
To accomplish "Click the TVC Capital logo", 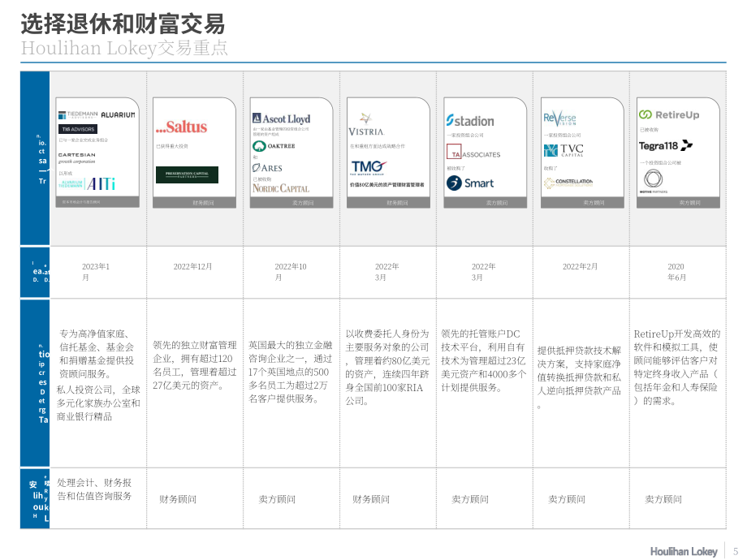I will pyautogui.click(x=563, y=150).
